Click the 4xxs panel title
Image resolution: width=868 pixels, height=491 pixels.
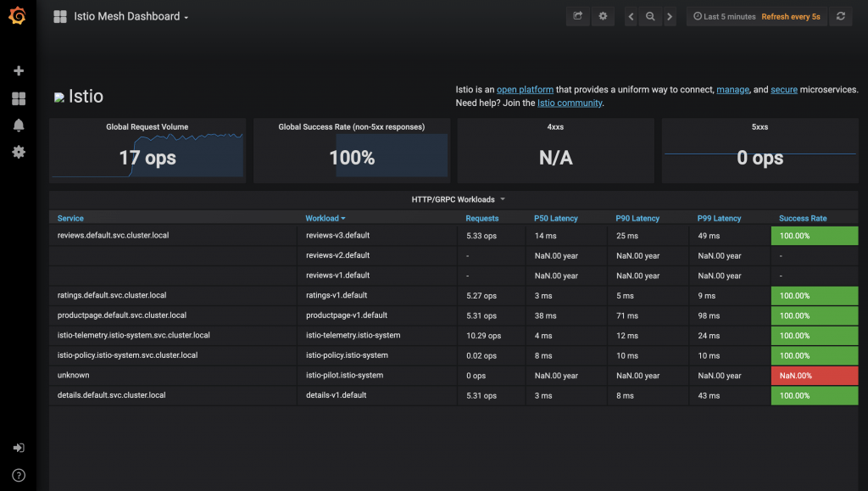(555, 126)
